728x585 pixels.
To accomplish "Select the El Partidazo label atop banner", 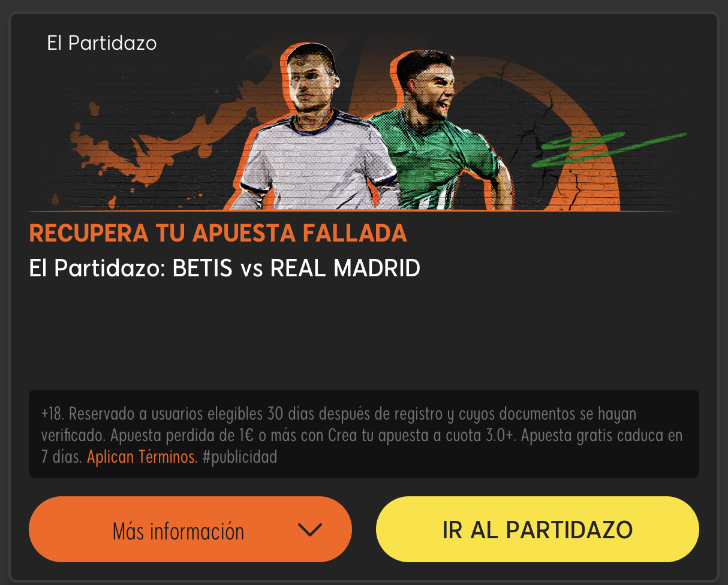I will pyautogui.click(x=102, y=43).
